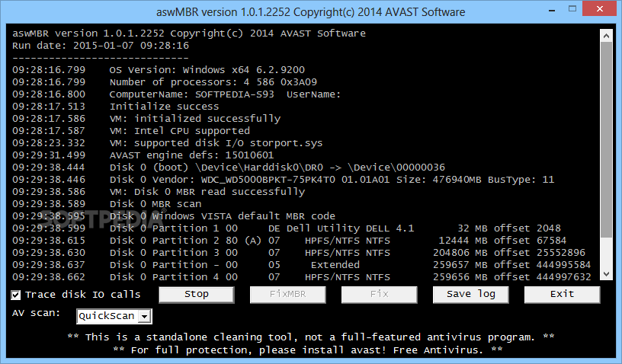Click the log vertical scrollbar thumb

click(x=606, y=140)
